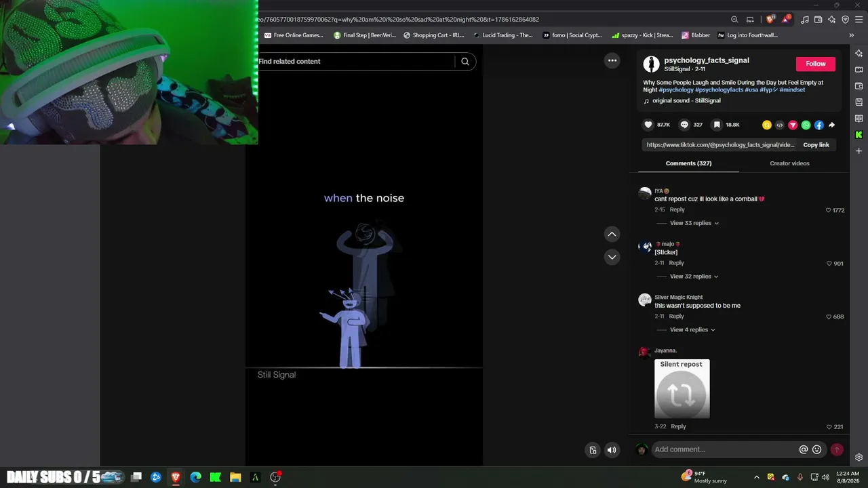Image resolution: width=868 pixels, height=488 pixels.
Task: Open the #mindset hashtag
Action: [792, 89]
